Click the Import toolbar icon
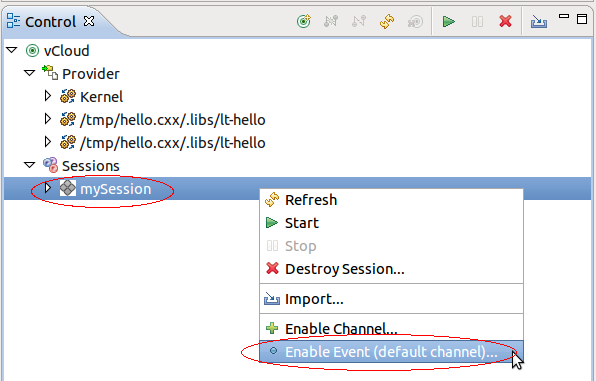596x381 pixels. (x=539, y=22)
